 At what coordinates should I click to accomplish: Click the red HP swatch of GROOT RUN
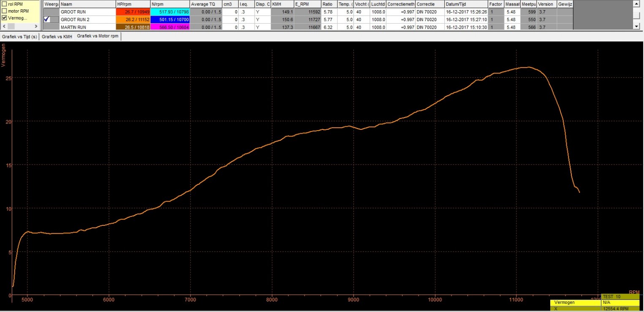[133, 12]
